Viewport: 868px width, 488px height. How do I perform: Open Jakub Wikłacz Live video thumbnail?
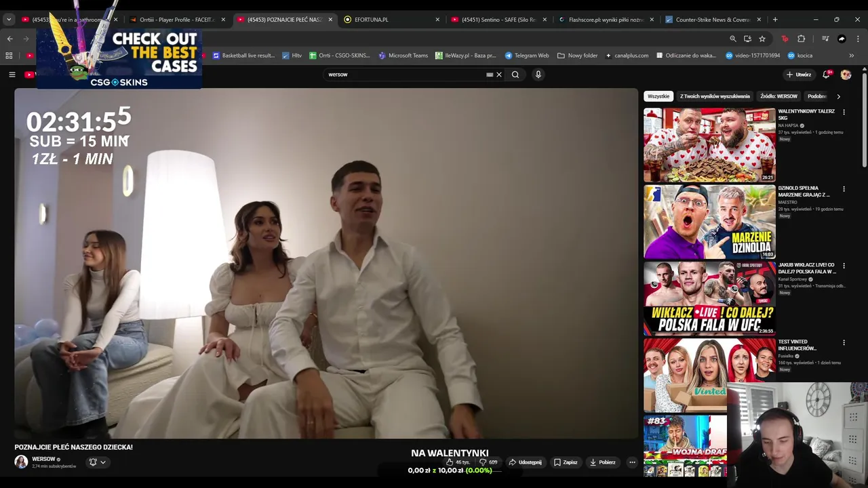[x=709, y=298]
